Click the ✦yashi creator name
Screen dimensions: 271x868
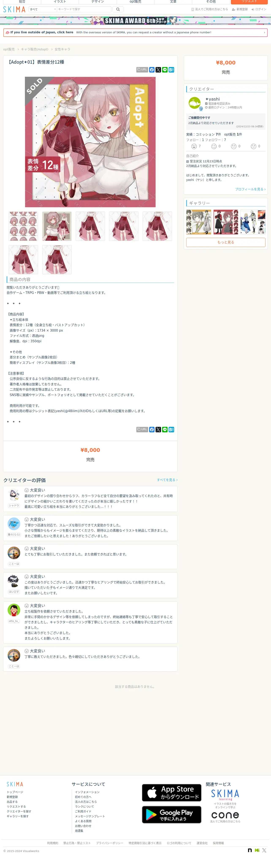coord(213,99)
